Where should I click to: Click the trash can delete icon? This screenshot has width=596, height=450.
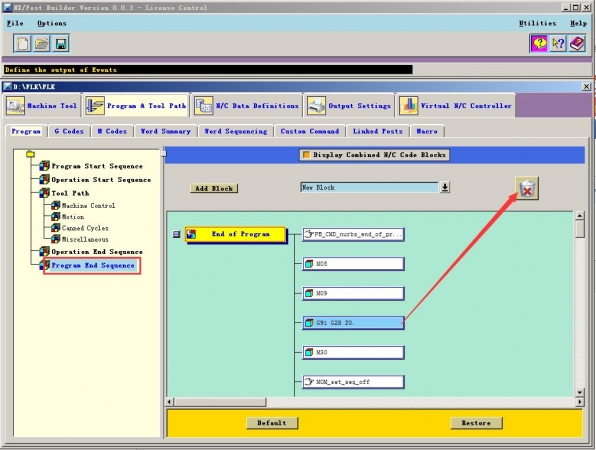point(527,189)
